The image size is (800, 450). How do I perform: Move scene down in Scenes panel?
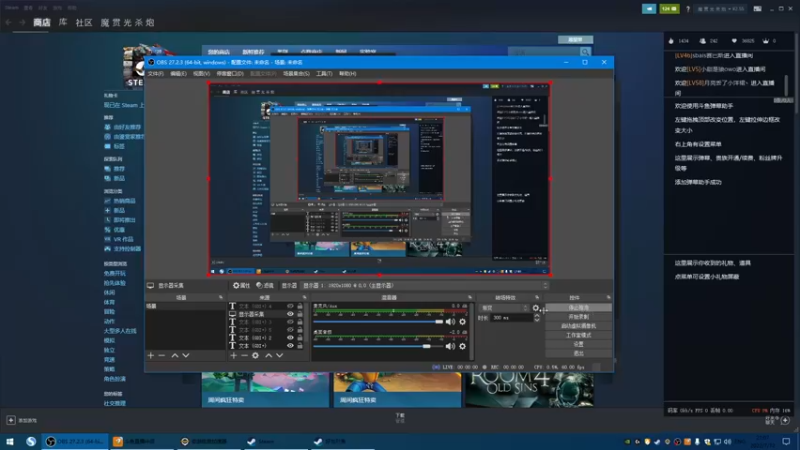pos(186,356)
